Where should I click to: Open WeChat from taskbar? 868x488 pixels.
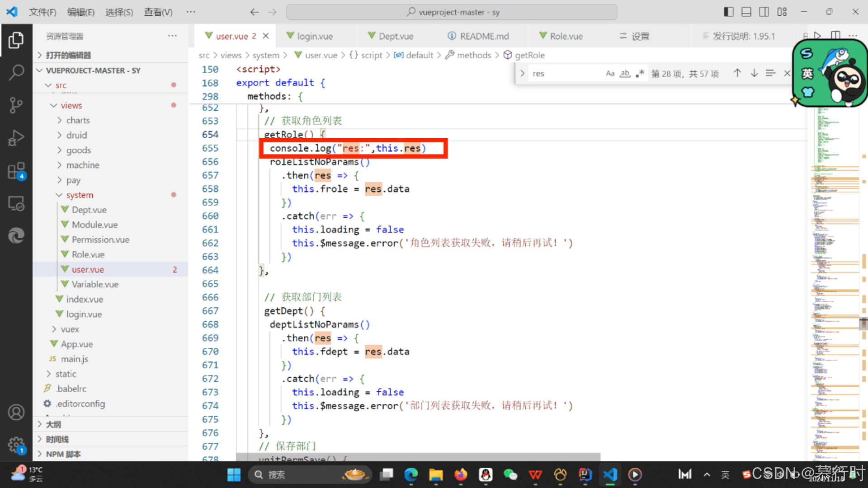[x=510, y=474]
